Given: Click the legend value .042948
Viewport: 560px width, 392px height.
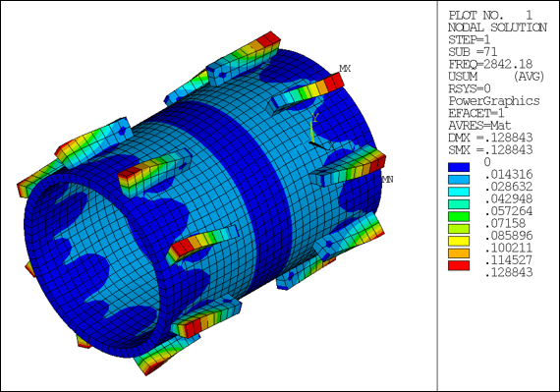Looking at the screenshot, I should tap(508, 198).
